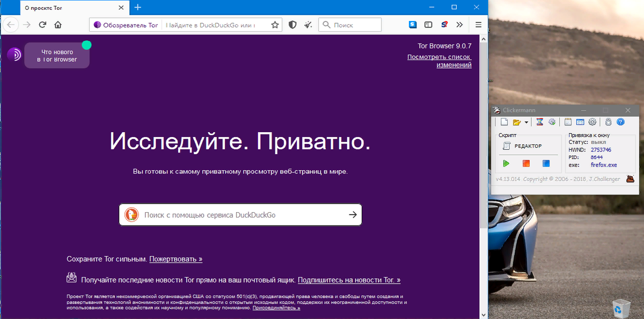Click the brown icon beside Clickermann copyright
Screen dimensions: 644x319
(x=631, y=179)
